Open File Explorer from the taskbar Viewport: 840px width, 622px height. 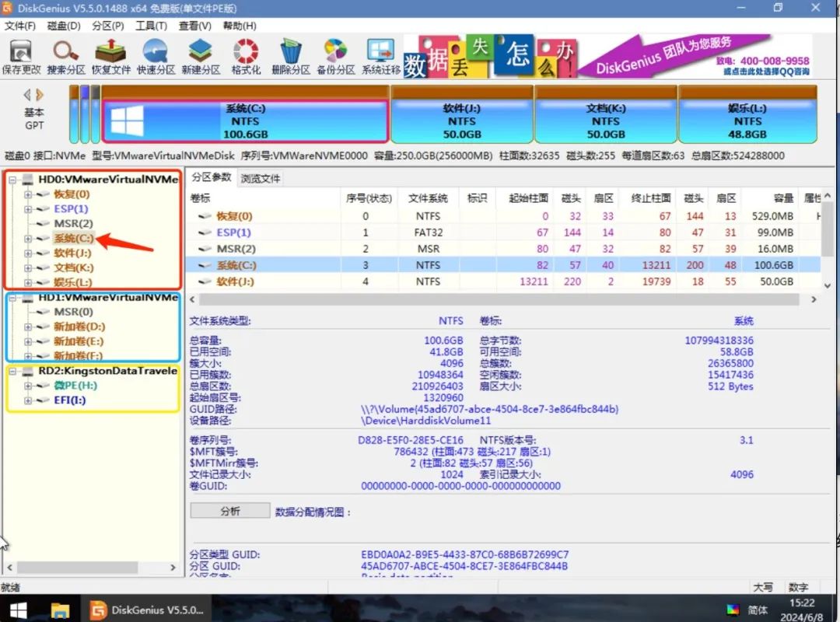point(60,610)
